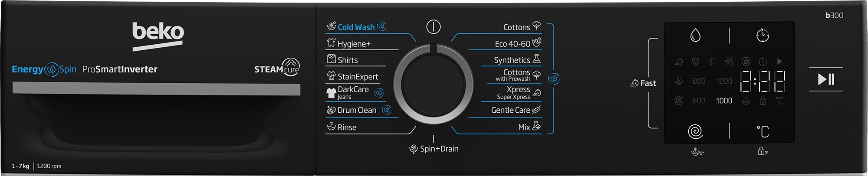This screenshot has height=176, width=868.
Task: Choose the StainExpert programme label
Action: [x=358, y=77]
